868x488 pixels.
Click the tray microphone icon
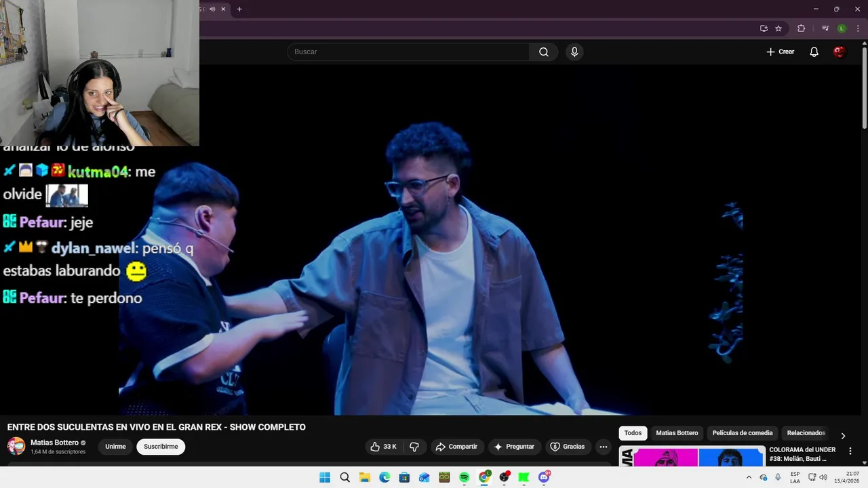click(x=778, y=477)
